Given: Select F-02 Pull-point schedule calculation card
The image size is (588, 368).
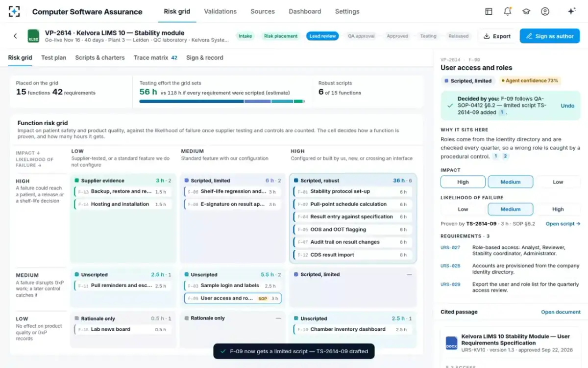Looking at the screenshot, I should 353,205.
